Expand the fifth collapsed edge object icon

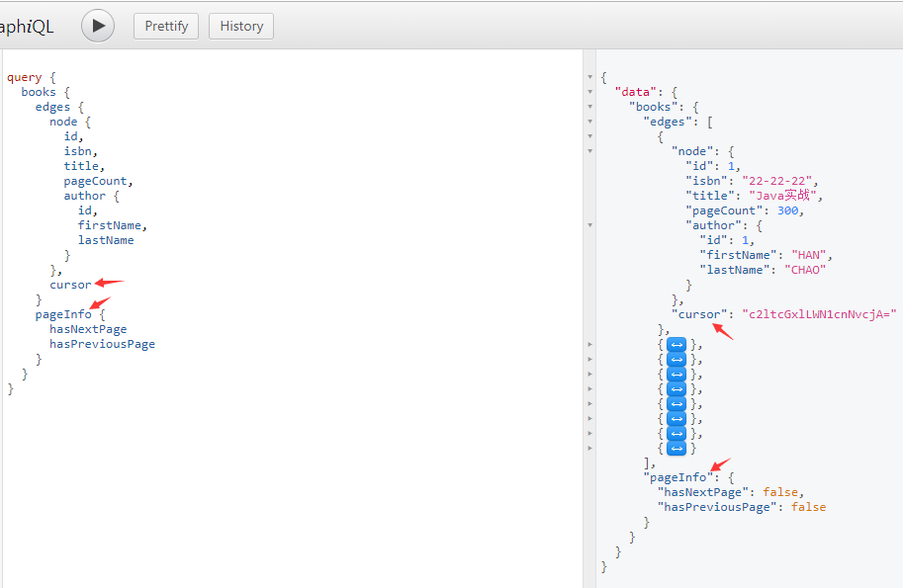coord(676,403)
